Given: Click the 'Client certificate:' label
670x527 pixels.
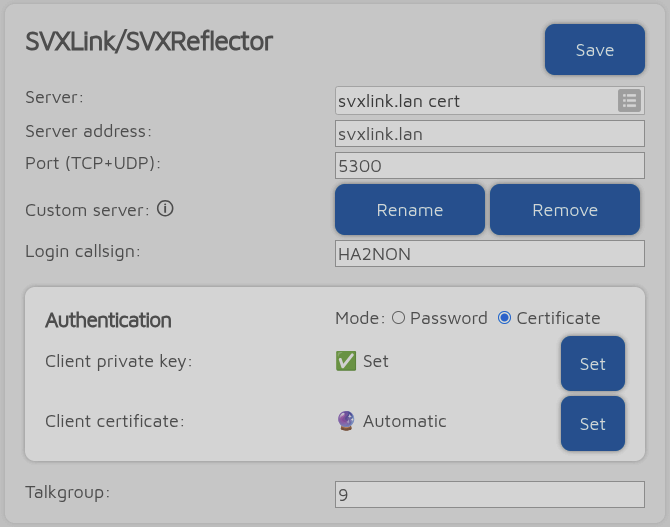Looking at the screenshot, I should [115, 421].
